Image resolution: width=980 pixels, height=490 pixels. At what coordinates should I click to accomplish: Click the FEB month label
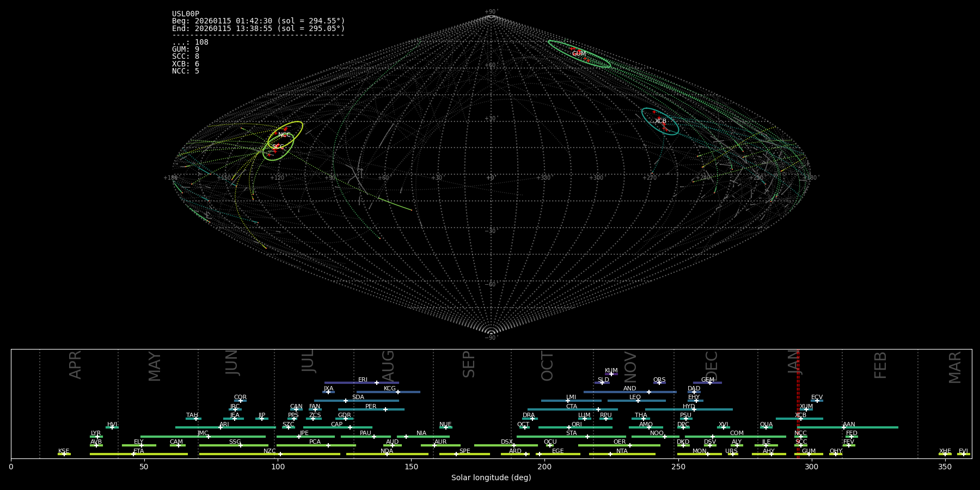point(880,365)
